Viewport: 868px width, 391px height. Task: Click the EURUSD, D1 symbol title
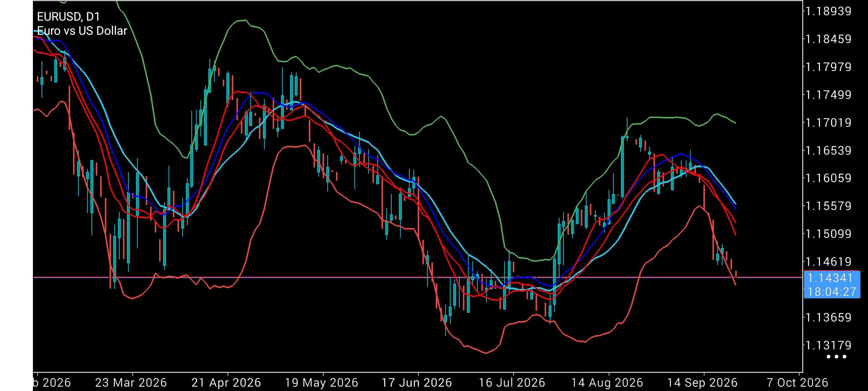click(68, 17)
